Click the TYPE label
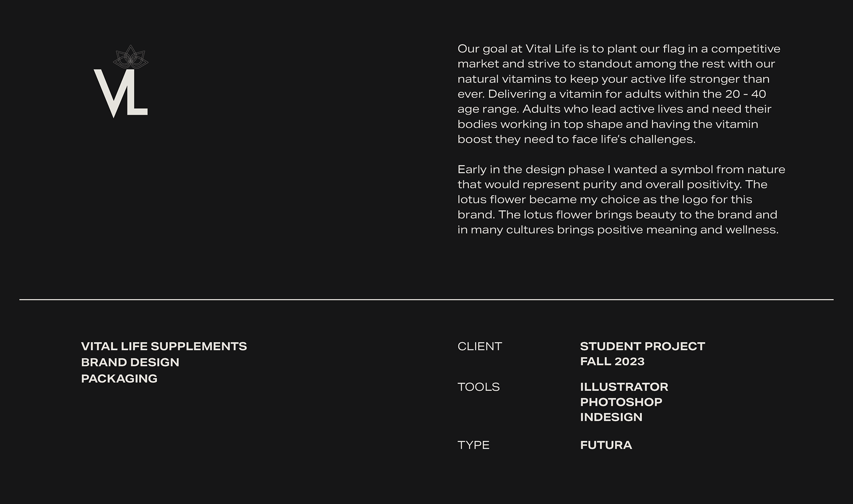The height and width of the screenshot is (504, 853). 473,445
